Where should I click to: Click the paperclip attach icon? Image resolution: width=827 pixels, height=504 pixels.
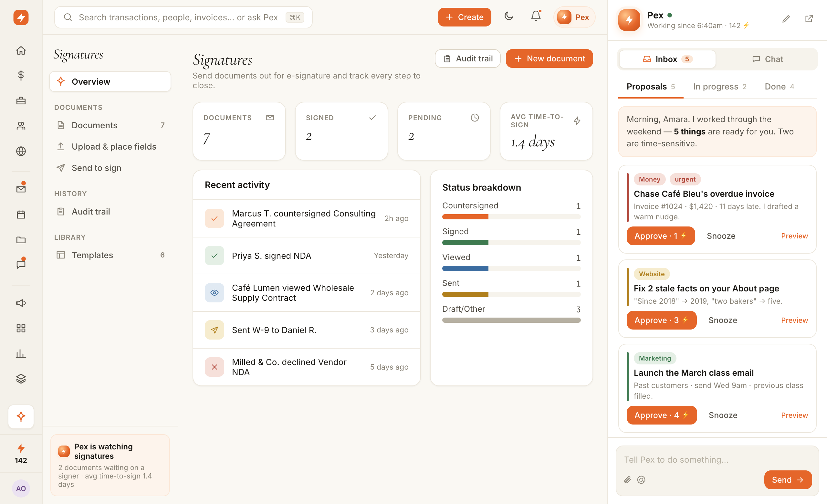[627, 480]
